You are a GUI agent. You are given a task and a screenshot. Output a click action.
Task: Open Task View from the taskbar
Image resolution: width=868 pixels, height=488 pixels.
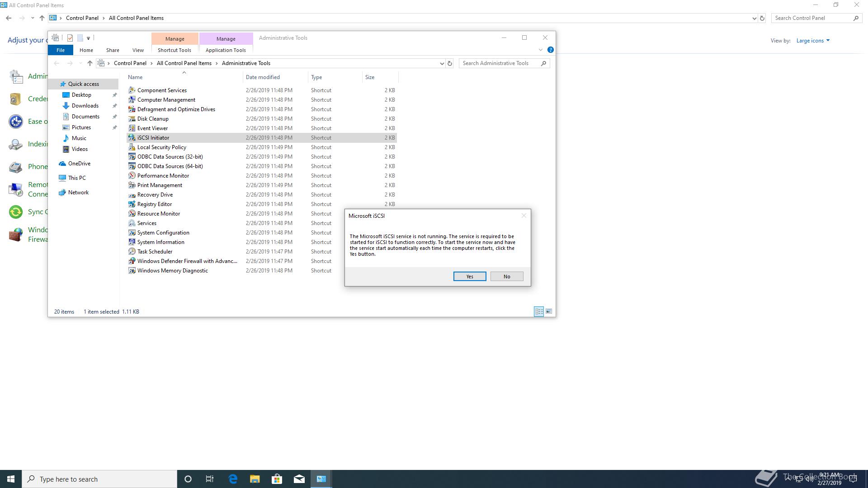tap(210, 479)
